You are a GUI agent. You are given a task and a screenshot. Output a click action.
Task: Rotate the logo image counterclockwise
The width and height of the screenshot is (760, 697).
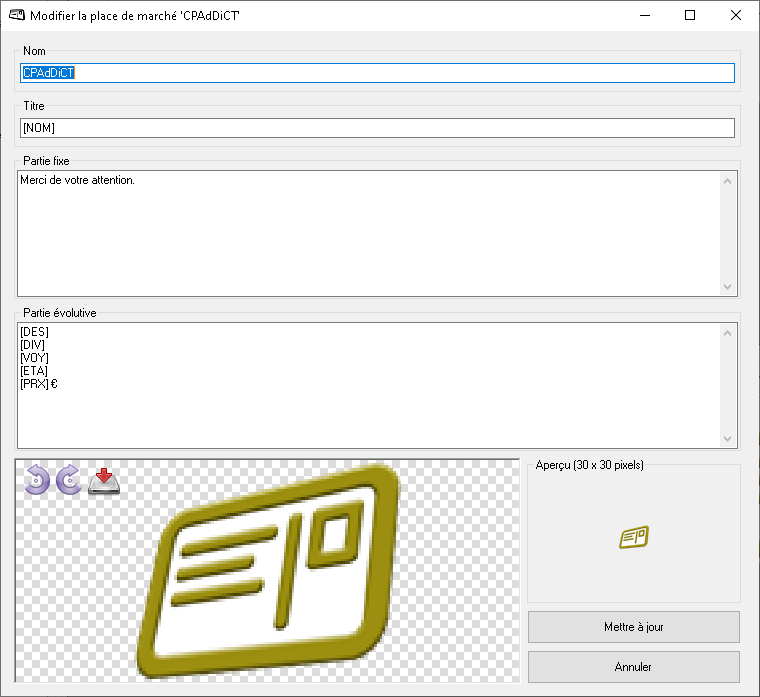click(x=37, y=481)
